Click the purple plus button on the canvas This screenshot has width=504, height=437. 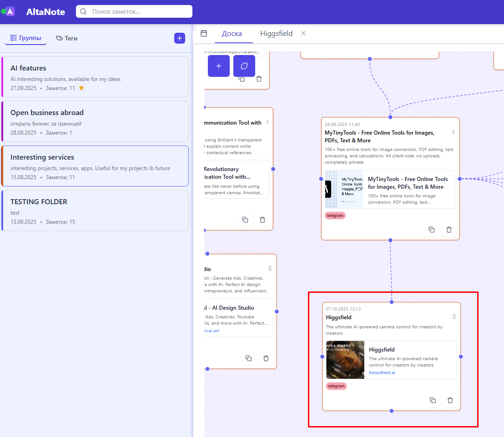click(x=219, y=66)
